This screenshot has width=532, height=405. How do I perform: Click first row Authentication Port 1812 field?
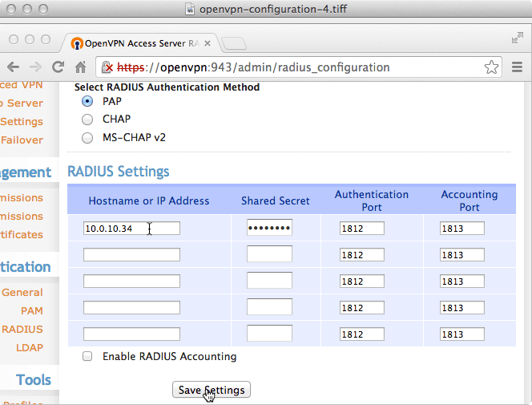click(x=362, y=228)
